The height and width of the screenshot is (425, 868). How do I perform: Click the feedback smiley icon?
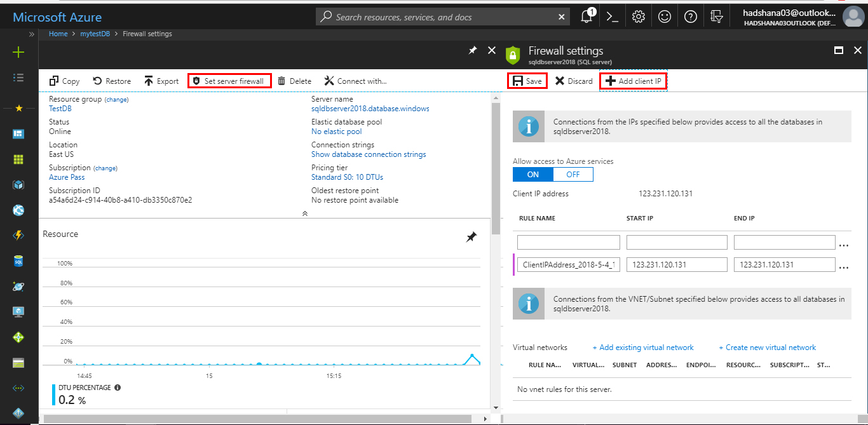pyautogui.click(x=665, y=17)
